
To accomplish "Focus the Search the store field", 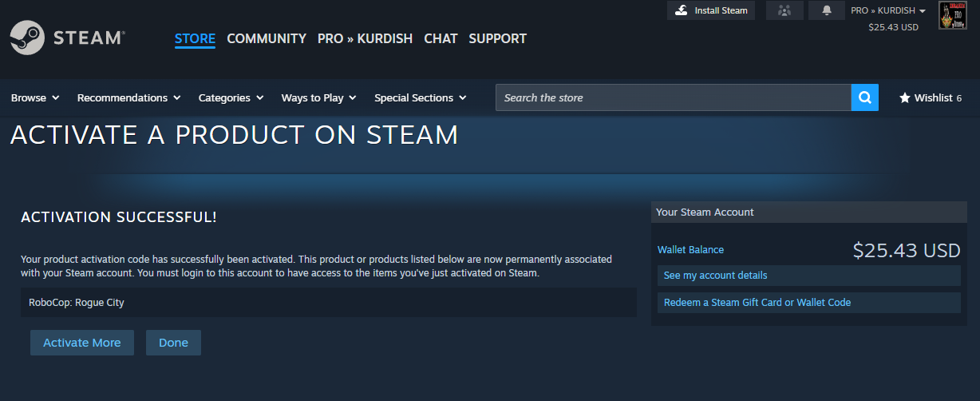I will pos(673,97).
